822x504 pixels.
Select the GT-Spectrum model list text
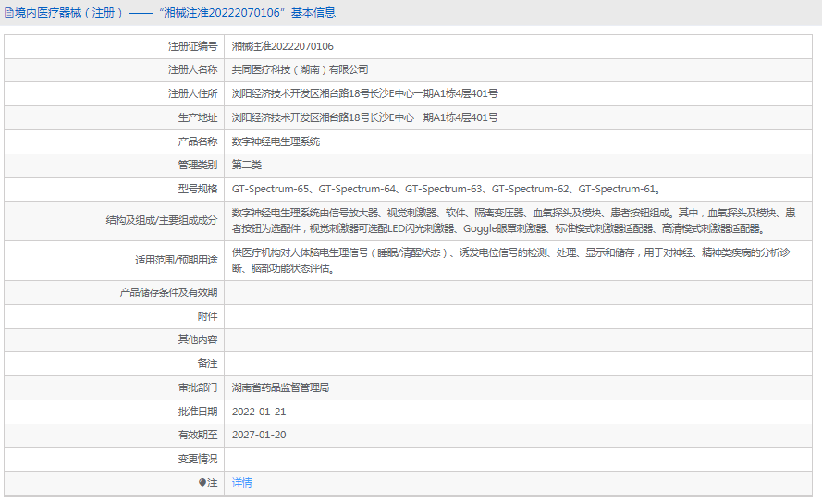point(447,190)
